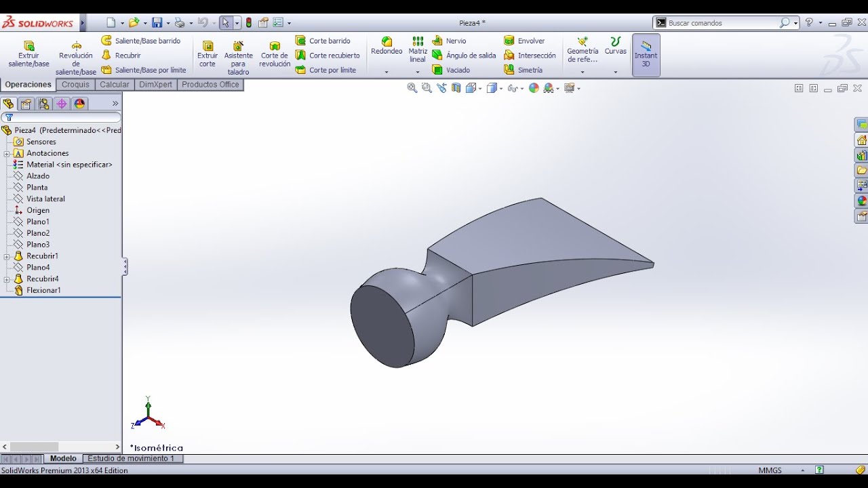Click the Section view icon
Viewport: 868px width, 488px height.
456,88
